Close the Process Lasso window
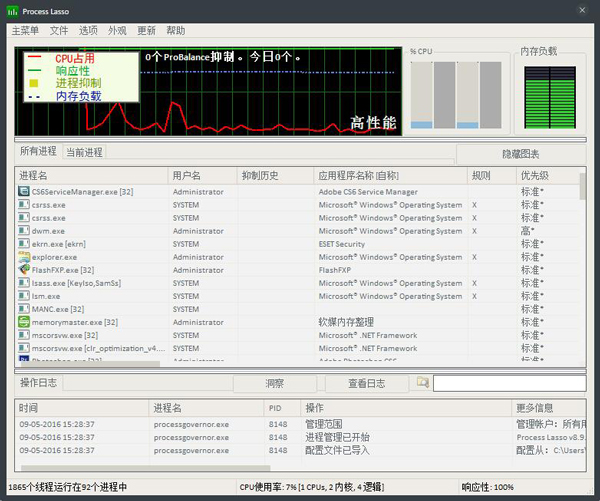Viewport: 600px width, 501px height. (582, 10)
